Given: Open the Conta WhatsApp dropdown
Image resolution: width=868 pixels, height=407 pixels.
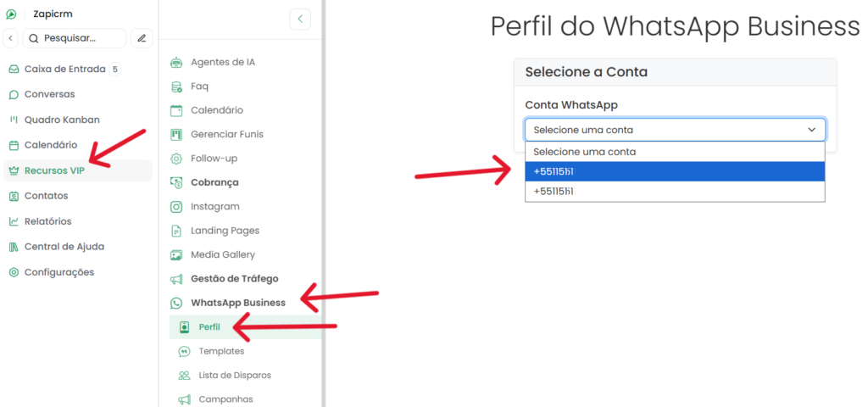Looking at the screenshot, I should 675,130.
